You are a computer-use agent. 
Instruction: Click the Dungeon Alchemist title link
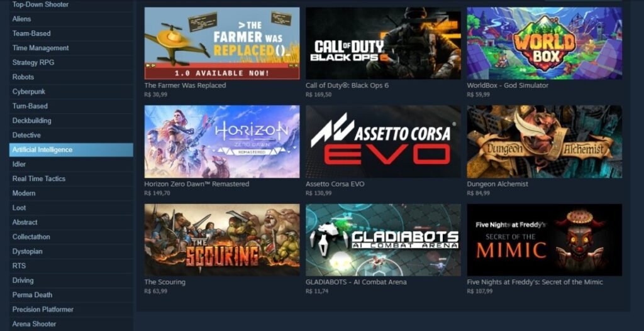tap(497, 184)
